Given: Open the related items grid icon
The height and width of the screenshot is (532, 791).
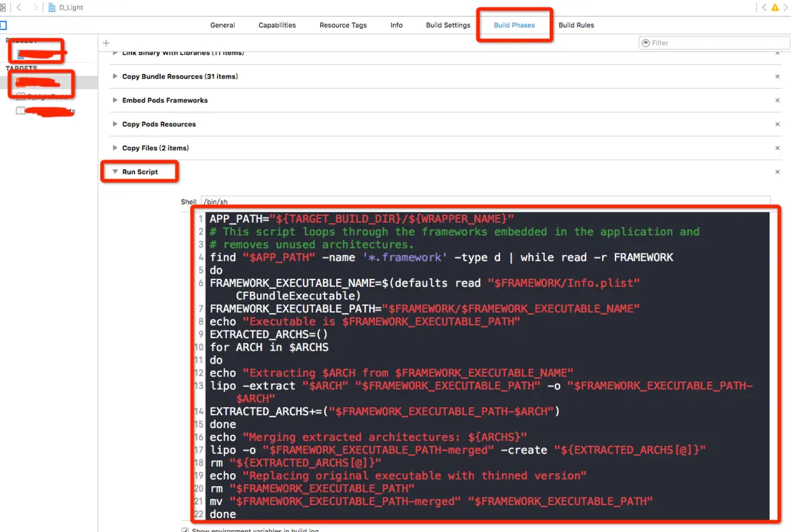Looking at the screenshot, I should point(3,8).
